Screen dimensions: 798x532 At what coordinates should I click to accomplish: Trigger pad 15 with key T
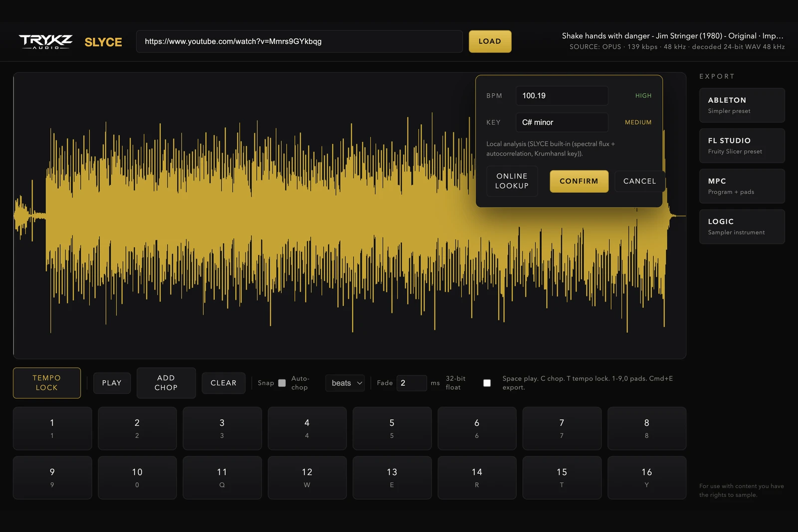point(562,478)
